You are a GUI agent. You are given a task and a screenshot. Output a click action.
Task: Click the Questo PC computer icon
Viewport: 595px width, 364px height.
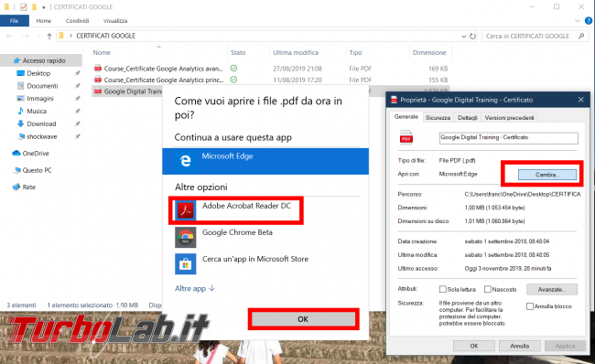point(17,170)
